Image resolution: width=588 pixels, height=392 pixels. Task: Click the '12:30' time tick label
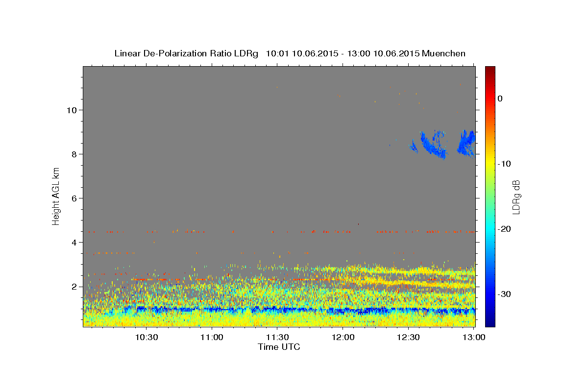408,337
